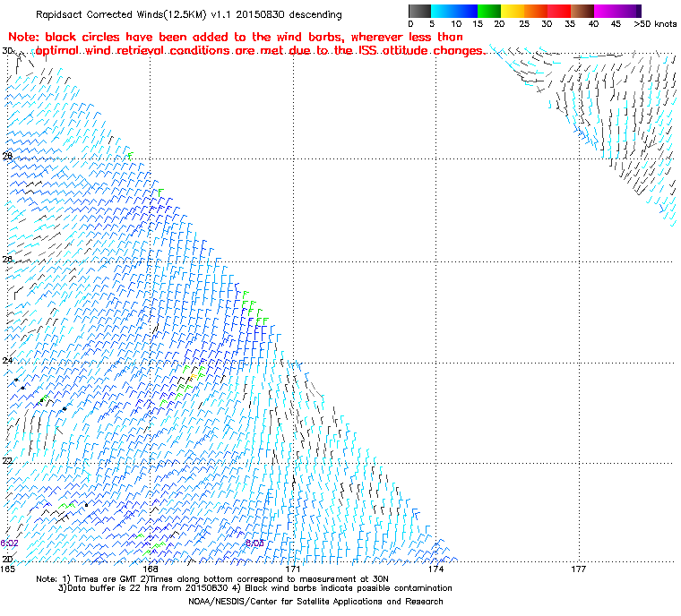Click the '>50 knots' legend label

point(655,24)
